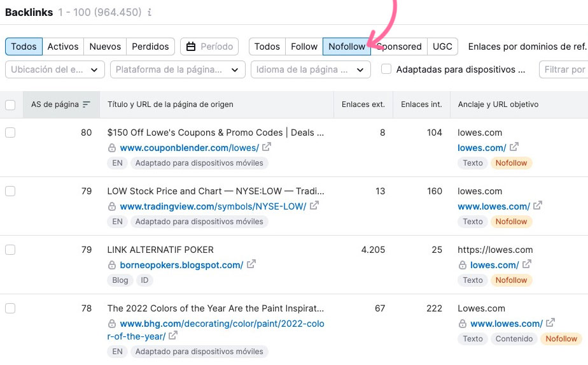
Task: Expand the Ubicación del enlace dropdown
Action: [x=55, y=69]
